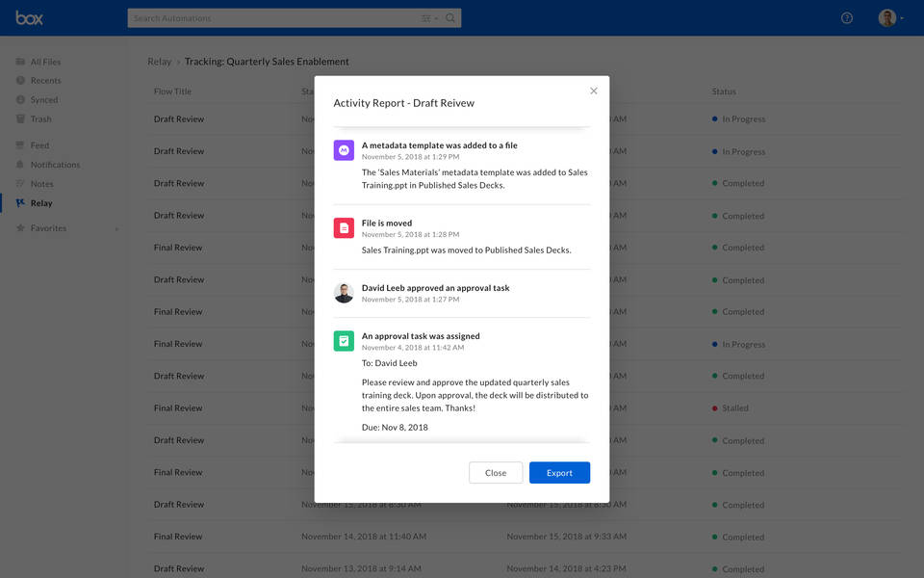The height and width of the screenshot is (578, 924).
Task: Open Trash in the sidebar
Action: point(40,119)
